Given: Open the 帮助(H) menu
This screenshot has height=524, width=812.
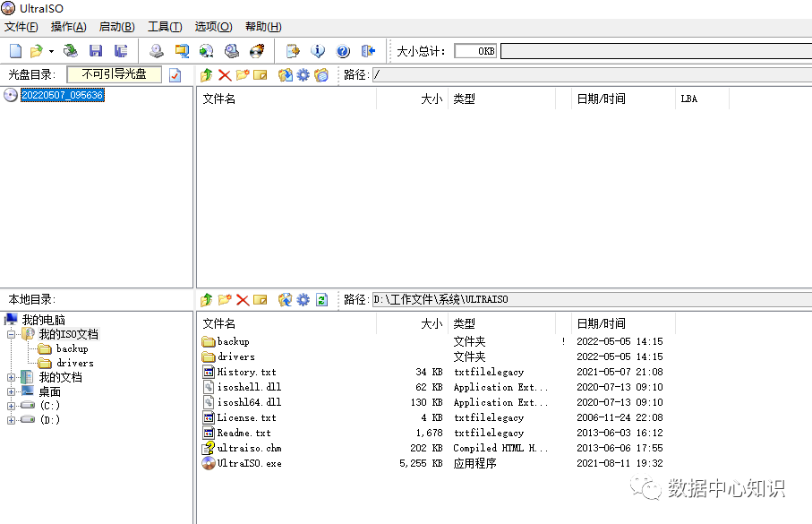Looking at the screenshot, I should [263, 27].
